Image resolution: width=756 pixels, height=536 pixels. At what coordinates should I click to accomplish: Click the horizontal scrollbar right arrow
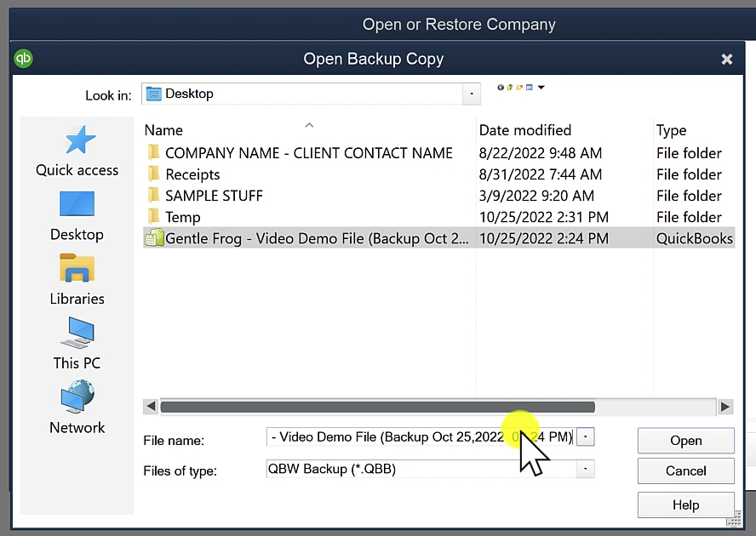[724, 407]
